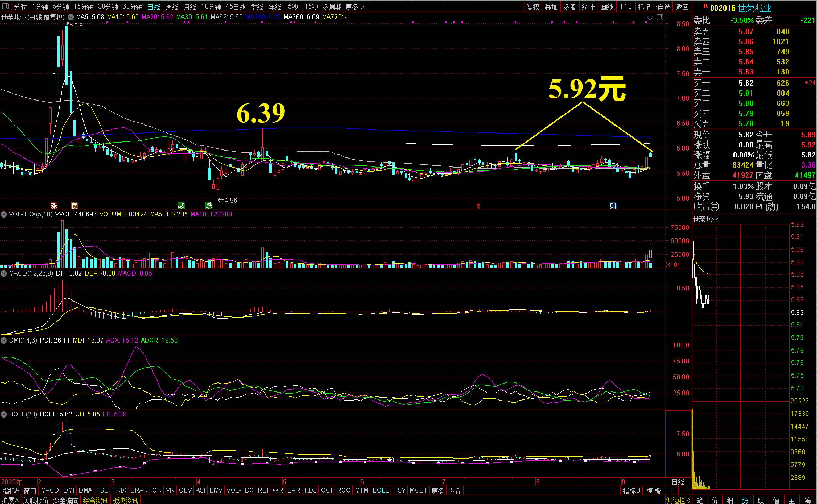Open VOL-TDX indicator dropdown circle

4,214
